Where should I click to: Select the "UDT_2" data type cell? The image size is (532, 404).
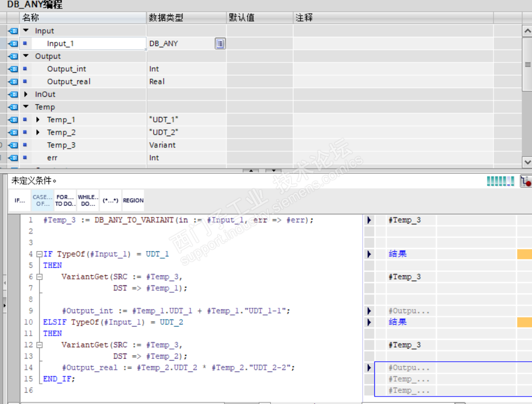[186, 132]
